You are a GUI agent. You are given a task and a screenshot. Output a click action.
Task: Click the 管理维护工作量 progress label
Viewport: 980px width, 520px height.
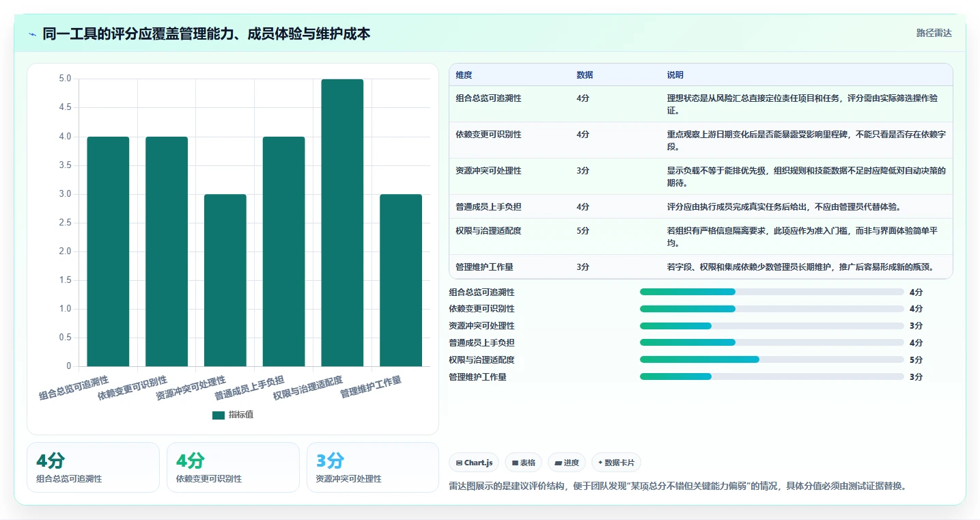[x=477, y=377]
